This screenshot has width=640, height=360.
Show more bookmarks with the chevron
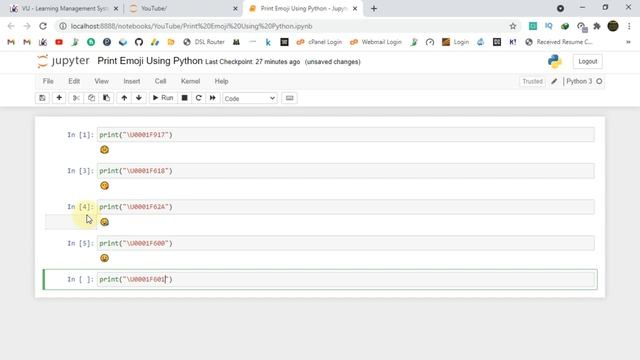coord(628,42)
